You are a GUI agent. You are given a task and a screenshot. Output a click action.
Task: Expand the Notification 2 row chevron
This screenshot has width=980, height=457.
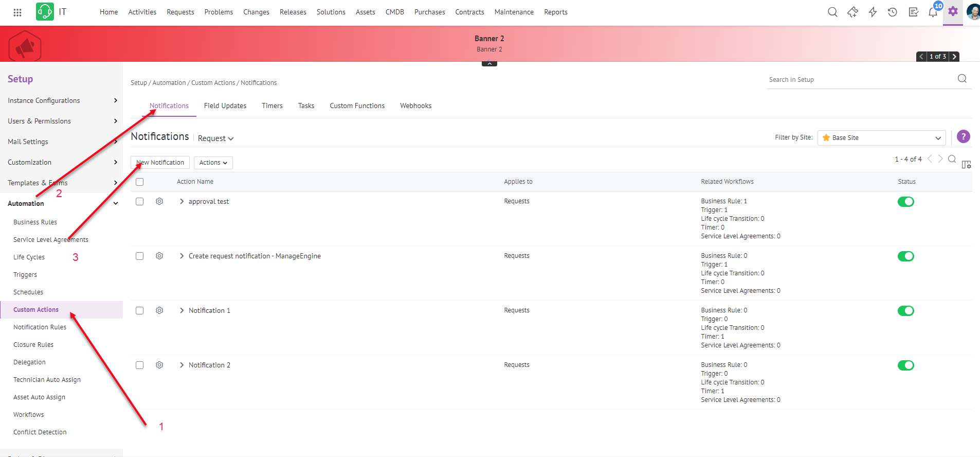click(182, 365)
